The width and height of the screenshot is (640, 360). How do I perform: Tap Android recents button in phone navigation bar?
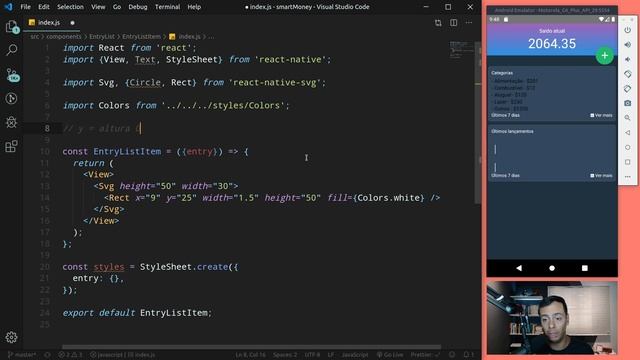(x=584, y=268)
